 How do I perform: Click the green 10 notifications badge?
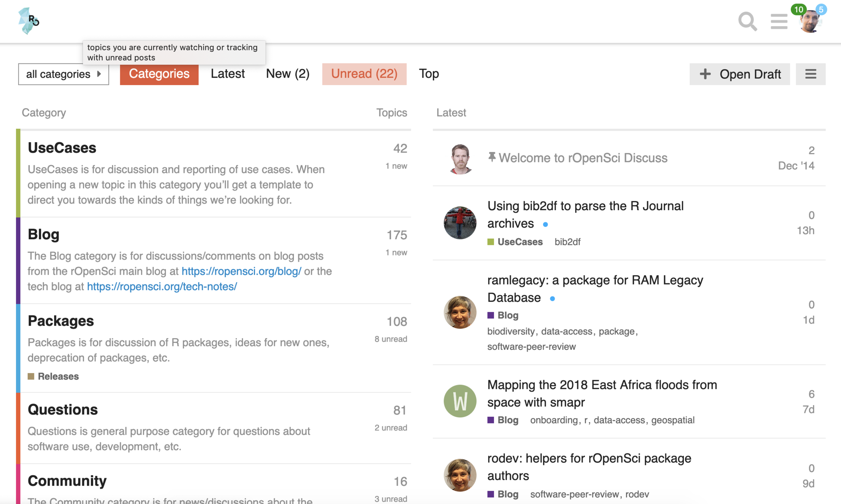798,9
